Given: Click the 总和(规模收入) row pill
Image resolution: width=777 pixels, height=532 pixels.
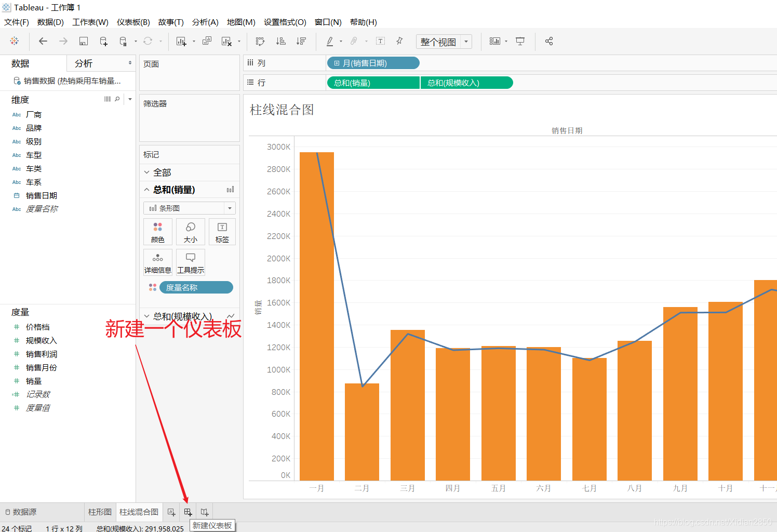Looking at the screenshot, I should [x=466, y=83].
